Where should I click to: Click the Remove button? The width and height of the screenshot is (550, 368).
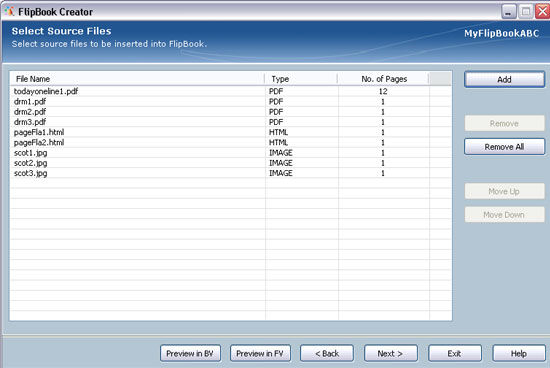click(x=504, y=123)
